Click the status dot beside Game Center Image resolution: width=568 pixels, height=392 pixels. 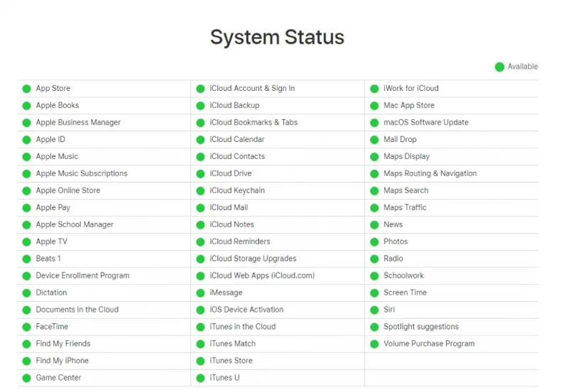click(x=26, y=379)
